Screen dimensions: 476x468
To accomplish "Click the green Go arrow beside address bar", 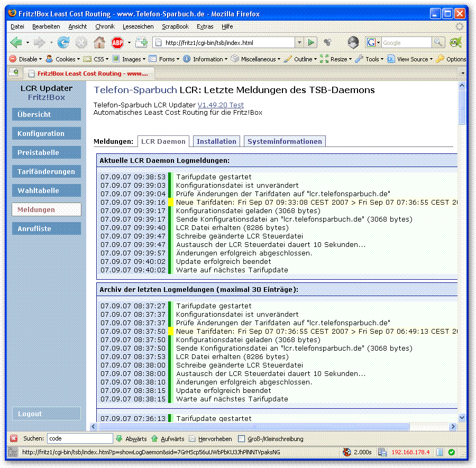I will click(311, 42).
